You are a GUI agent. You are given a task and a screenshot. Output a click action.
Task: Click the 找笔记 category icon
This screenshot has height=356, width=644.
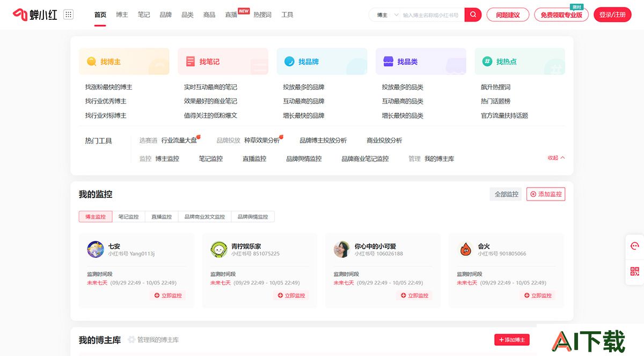coord(191,62)
